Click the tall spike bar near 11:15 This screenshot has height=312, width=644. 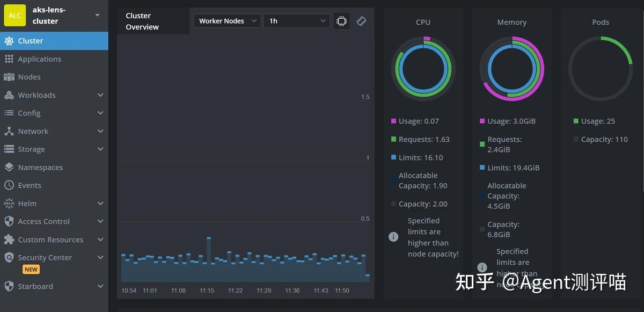point(209,259)
